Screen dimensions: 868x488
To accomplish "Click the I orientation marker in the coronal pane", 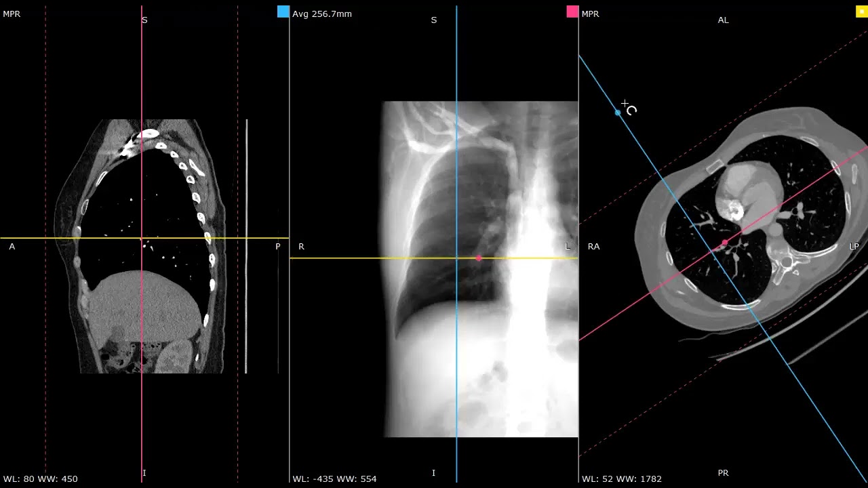I will [x=434, y=473].
